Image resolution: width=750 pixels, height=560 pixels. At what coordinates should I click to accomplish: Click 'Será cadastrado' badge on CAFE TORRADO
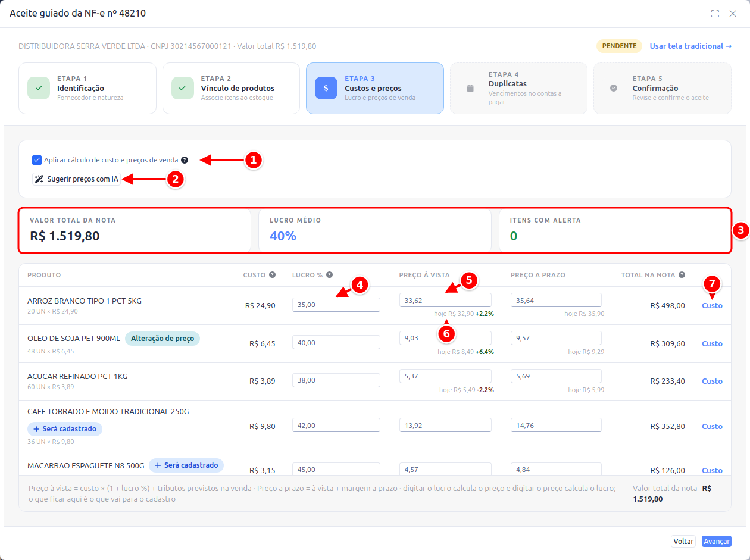65,429
